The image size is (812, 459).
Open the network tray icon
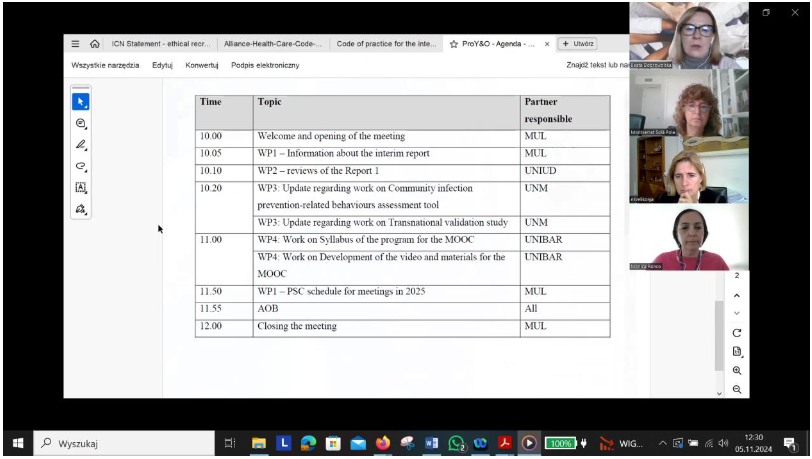(x=708, y=443)
